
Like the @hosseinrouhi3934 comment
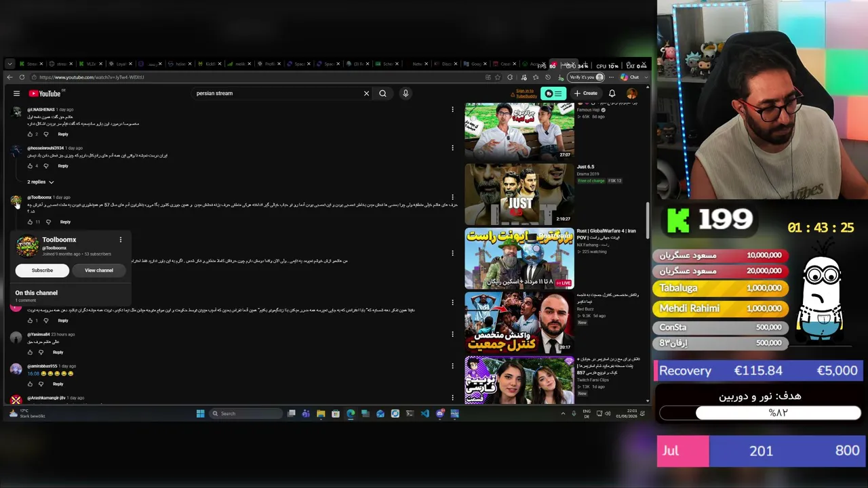tap(30, 166)
